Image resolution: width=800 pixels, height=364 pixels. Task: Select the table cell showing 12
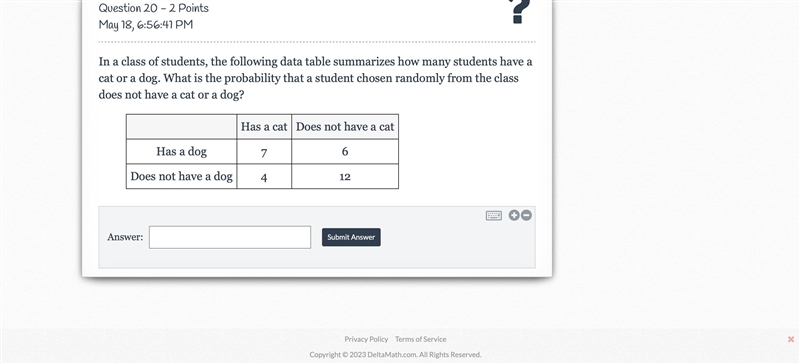point(345,177)
